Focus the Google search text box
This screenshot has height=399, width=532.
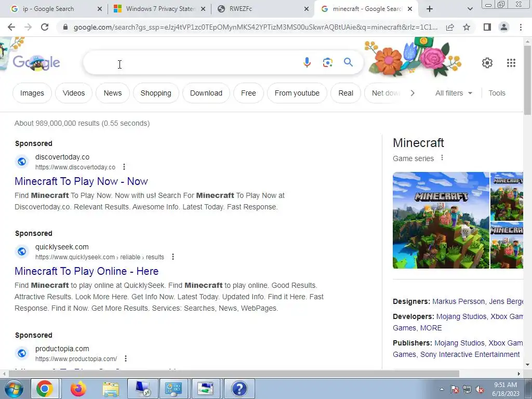click(x=193, y=62)
